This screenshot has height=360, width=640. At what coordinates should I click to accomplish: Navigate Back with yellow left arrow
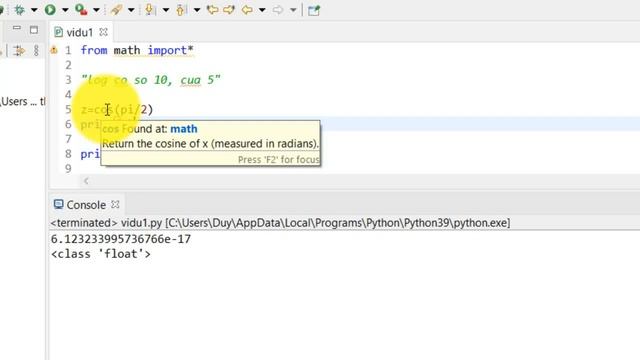click(247, 10)
